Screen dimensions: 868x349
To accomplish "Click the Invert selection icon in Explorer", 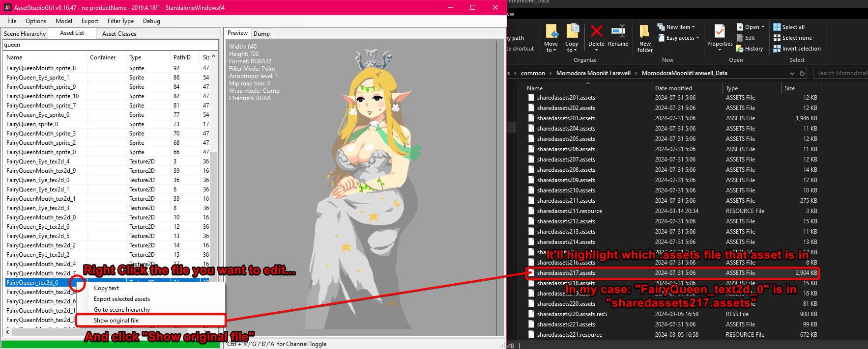I will 777,49.
